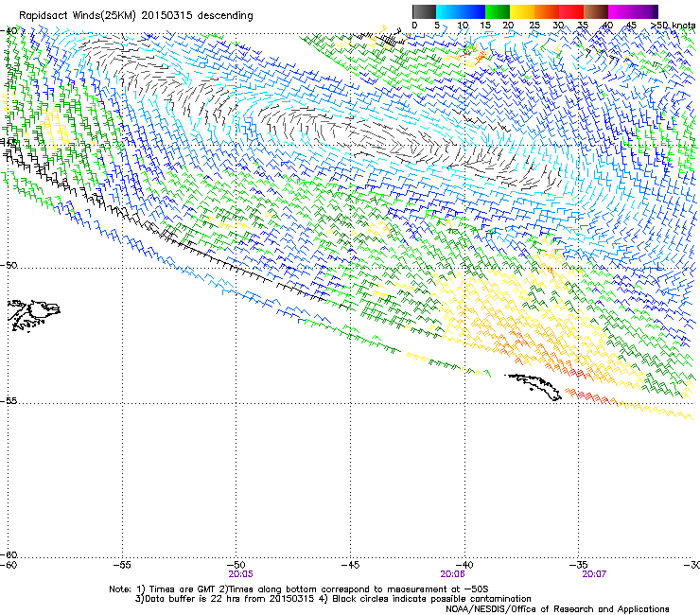
Task: Click the "Data buffer is 22 hrs" note line
Action: [333, 599]
